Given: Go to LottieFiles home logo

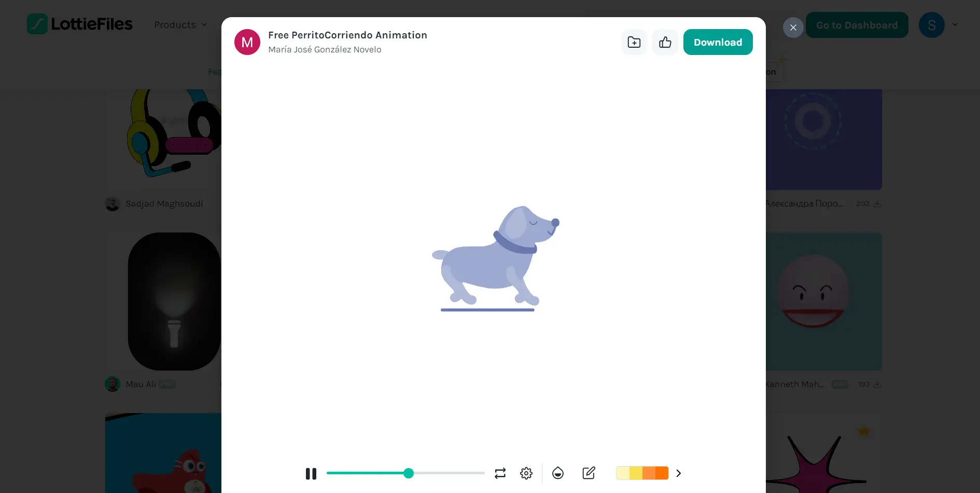Looking at the screenshot, I should click(80, 24).
